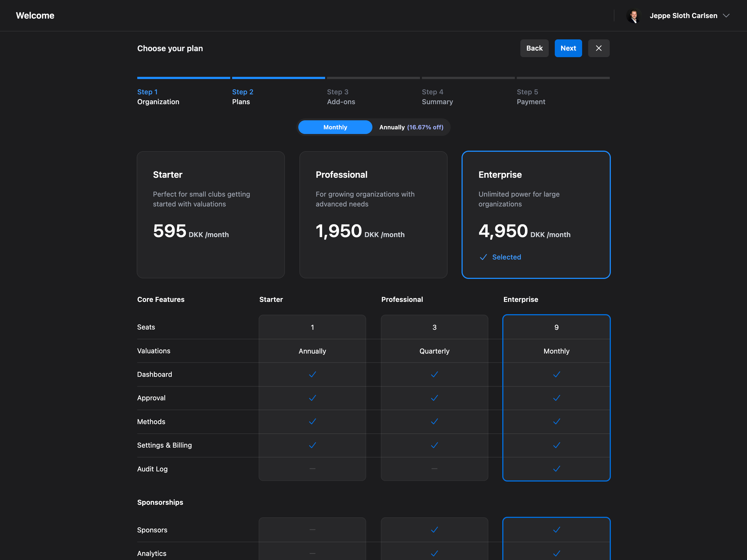Click the Next button

tap(568, 48)
